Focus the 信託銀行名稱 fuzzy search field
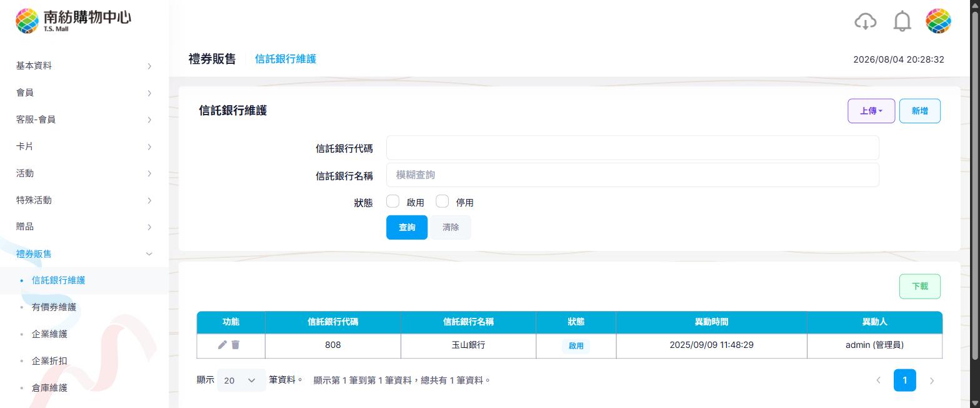The image size is (980, 408). coord(632,175)
